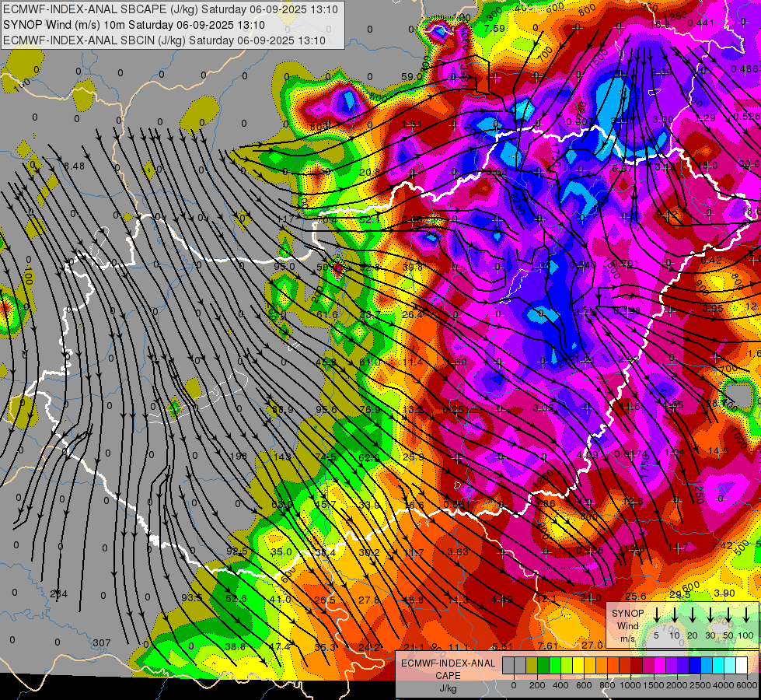Click the ECMWF-INDEX-ANAL CAPE legend caption
Viewport: 761px width, 700px height.
point(448,669)
